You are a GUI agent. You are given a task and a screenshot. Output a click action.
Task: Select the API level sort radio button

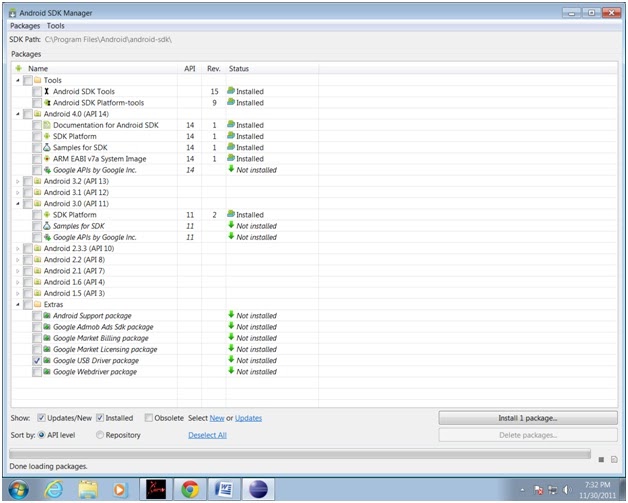tap(41, 435)
